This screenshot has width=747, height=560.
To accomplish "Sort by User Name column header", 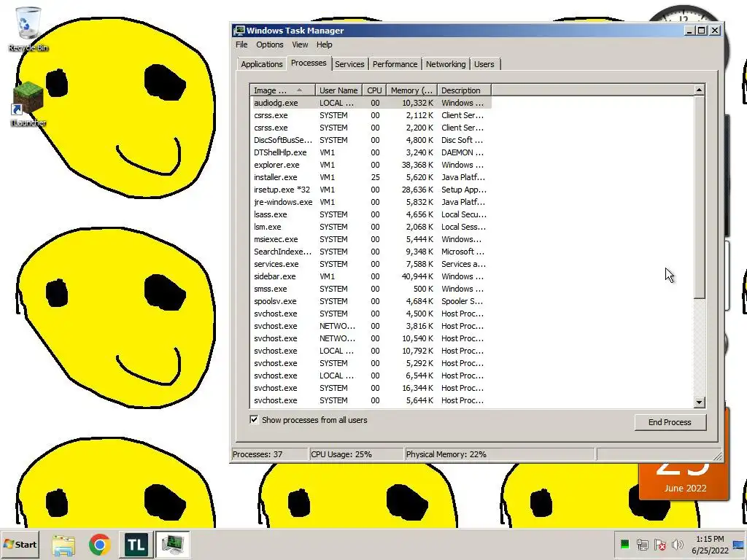I will (x=338, y=90).
